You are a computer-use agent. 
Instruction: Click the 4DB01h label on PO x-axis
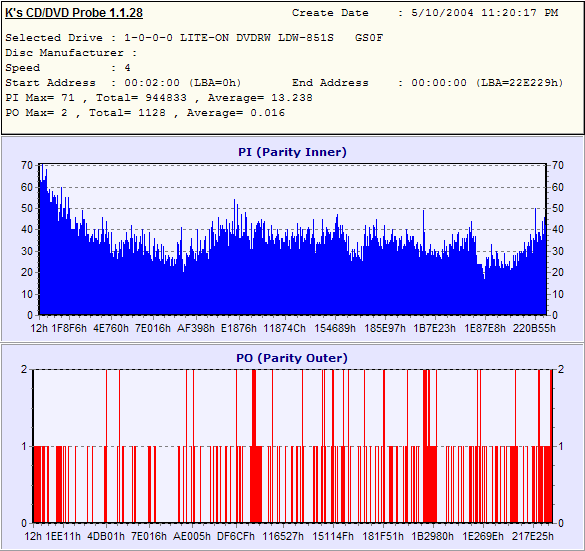[x=106, y=536]
